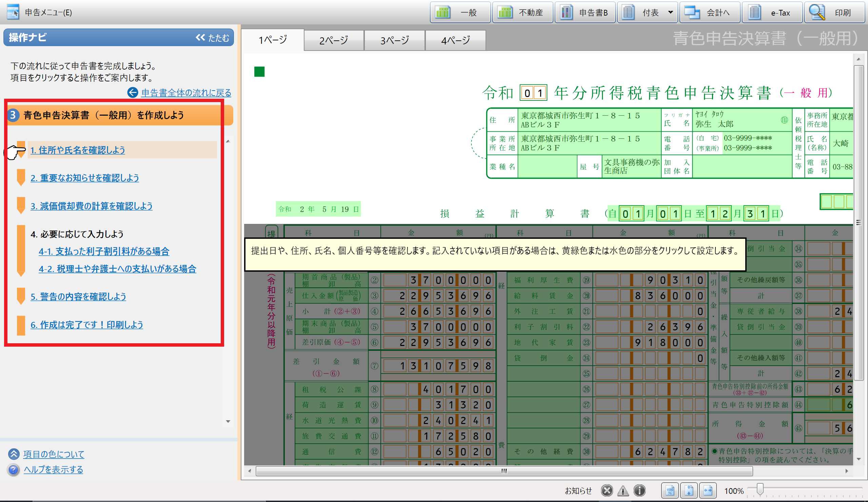This screenshot has width=868, height=502.
Task: Click the horizontal scrollbar thumb
Action: 504,471
